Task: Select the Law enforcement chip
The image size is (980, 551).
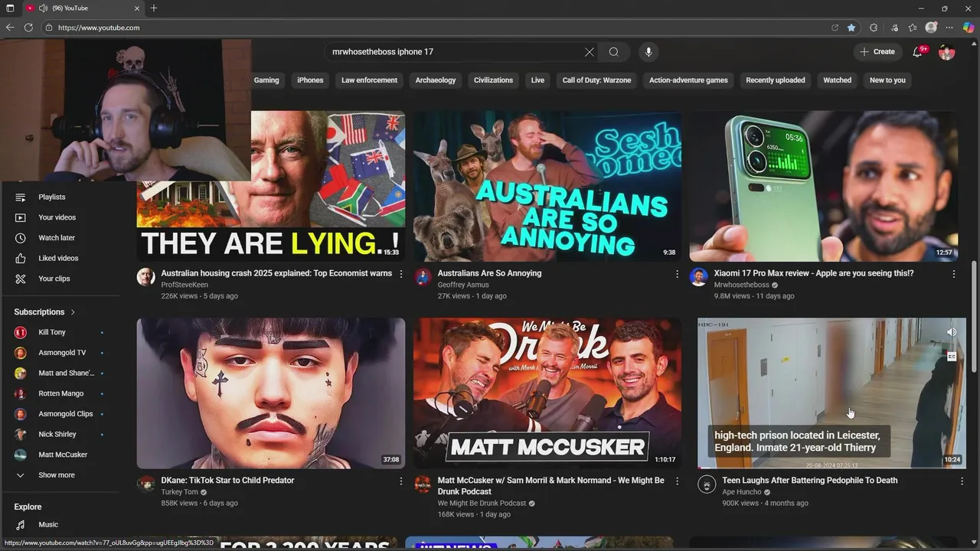Action: click(369, 80)
